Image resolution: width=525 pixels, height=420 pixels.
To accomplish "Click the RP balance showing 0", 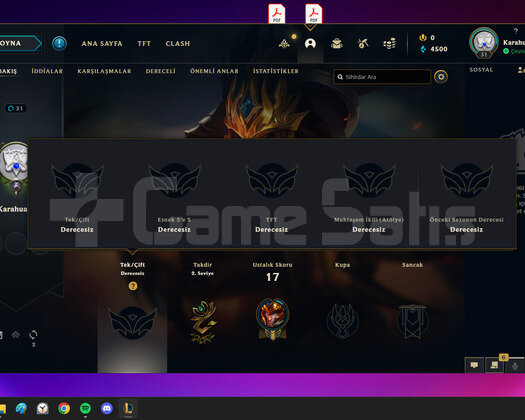I will pos(427,38).
